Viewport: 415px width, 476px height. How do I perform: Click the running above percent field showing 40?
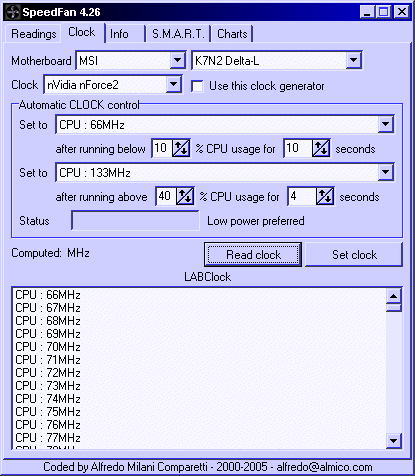(x=166, y=196)
